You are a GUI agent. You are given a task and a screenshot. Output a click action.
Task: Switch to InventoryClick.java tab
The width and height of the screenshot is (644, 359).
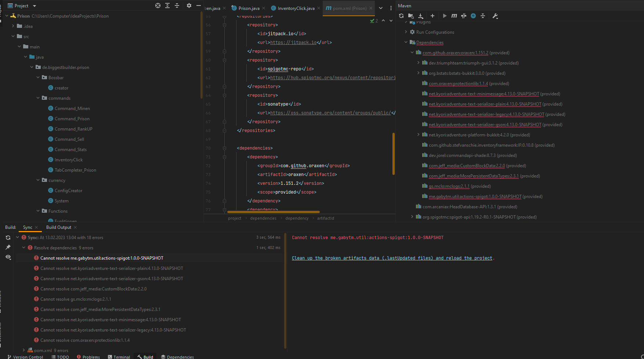[296, 8]
